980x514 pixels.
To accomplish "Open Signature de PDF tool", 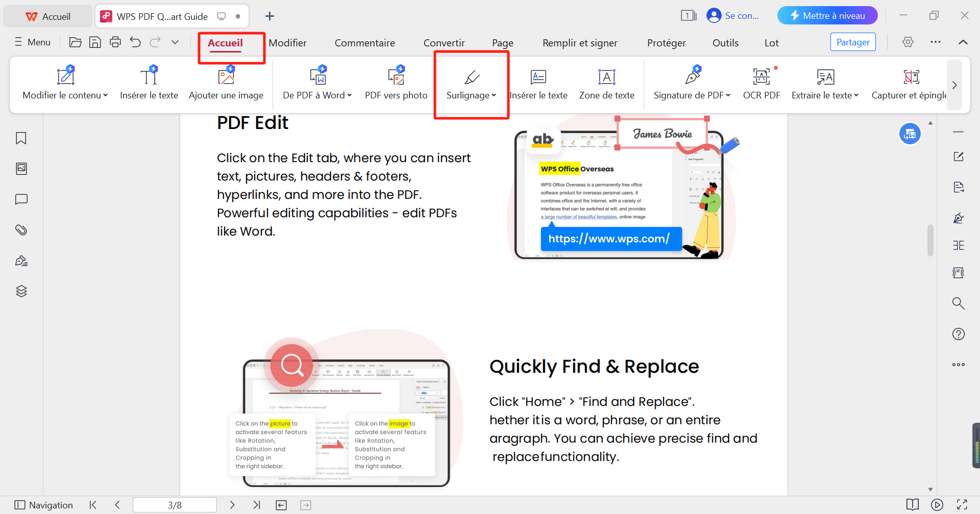I will point(692,83).
